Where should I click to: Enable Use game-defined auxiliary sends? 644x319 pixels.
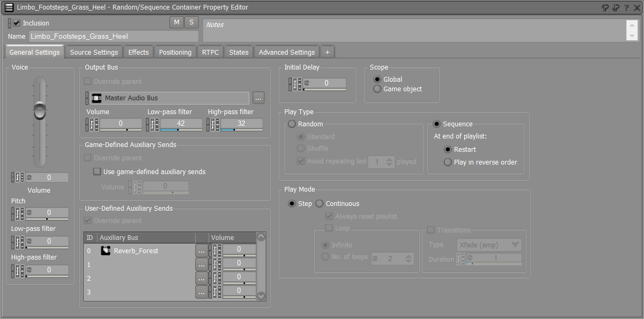pyautogui.click(x=97, y=171)
